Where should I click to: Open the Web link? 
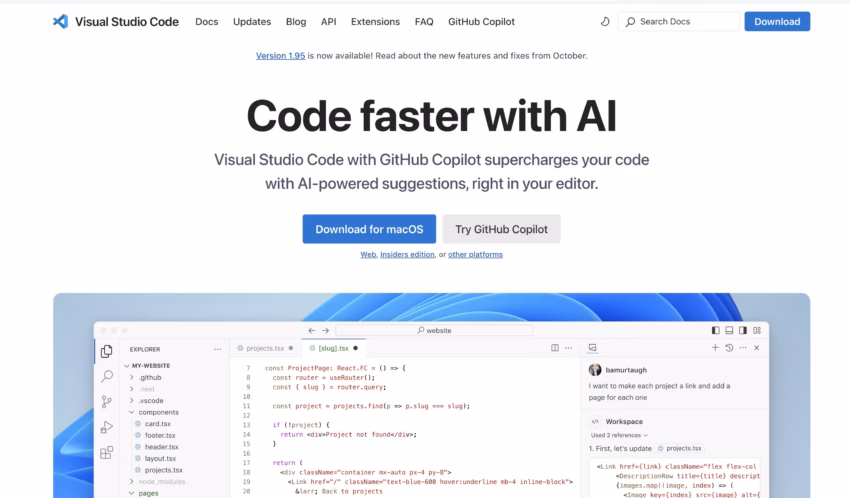pyautogui.click(x=368, y=254)
